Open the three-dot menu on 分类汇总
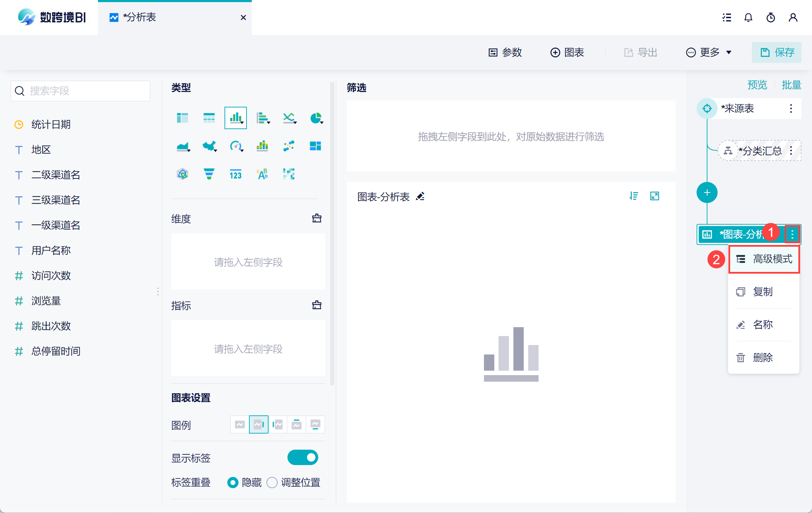 (x=791, y=151)
